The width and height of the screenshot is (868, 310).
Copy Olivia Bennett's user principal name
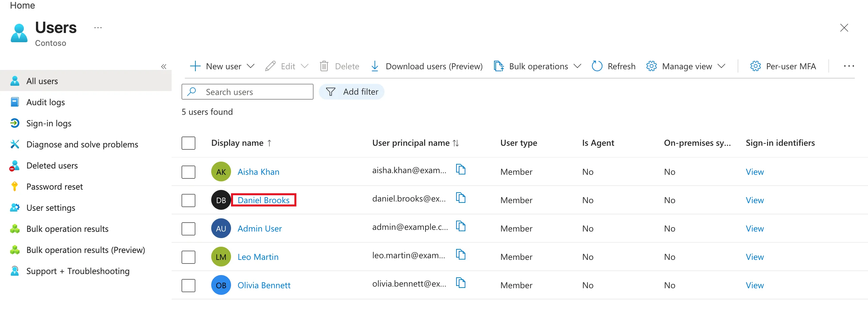(460, 282)
